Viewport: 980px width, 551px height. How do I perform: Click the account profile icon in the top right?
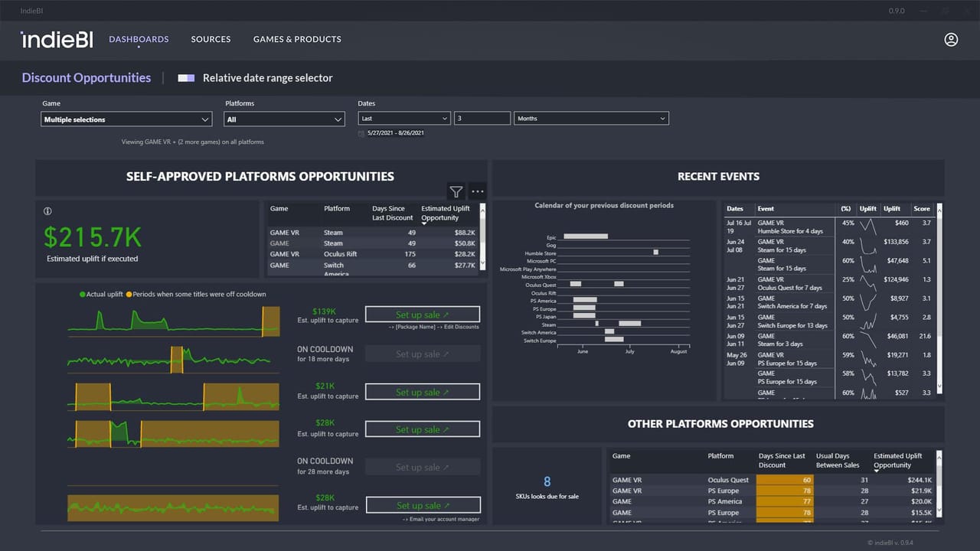coord(951,39)
